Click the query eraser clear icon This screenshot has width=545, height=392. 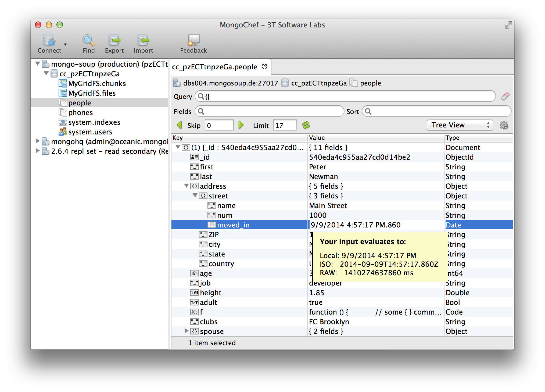click(505, 96)
